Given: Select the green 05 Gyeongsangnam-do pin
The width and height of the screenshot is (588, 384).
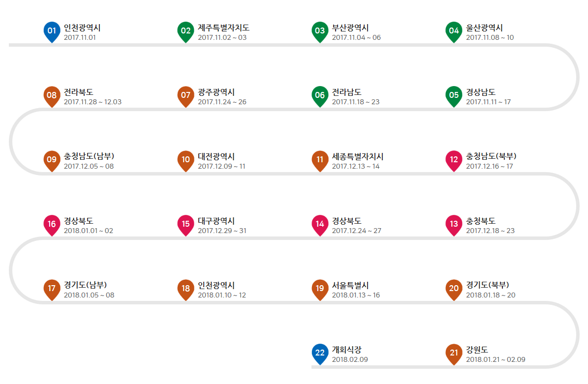Looking at the screenshot, I should pos(454,95).
